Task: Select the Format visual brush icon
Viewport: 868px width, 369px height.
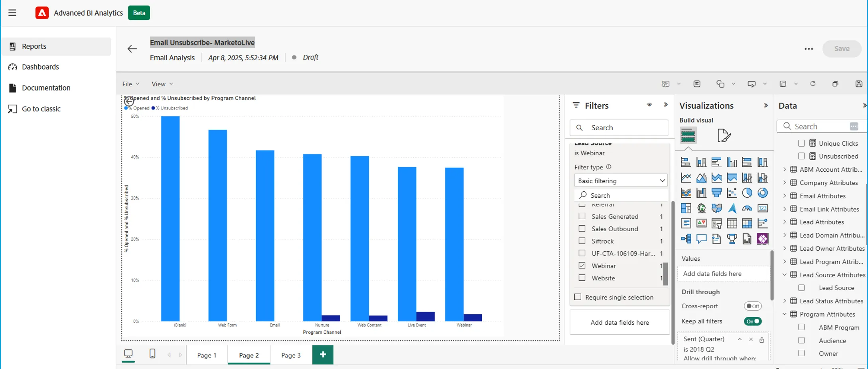Action: (x=724, y=136)
